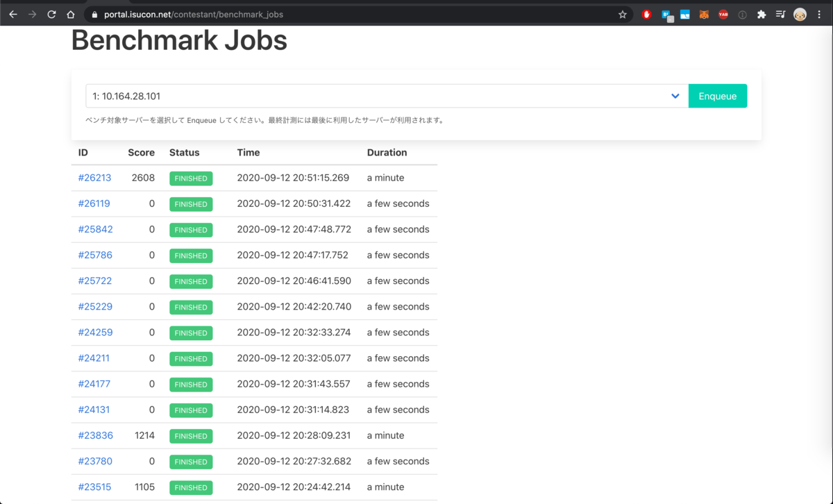This screenshot has width=833, height=504.
Task: Reload the page with the refresh icon
Action: [51, 14]
